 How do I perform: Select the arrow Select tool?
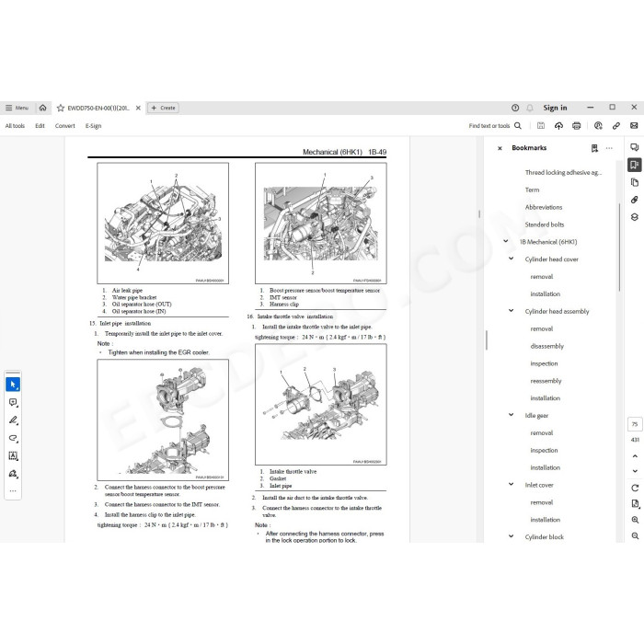point(13,385)
